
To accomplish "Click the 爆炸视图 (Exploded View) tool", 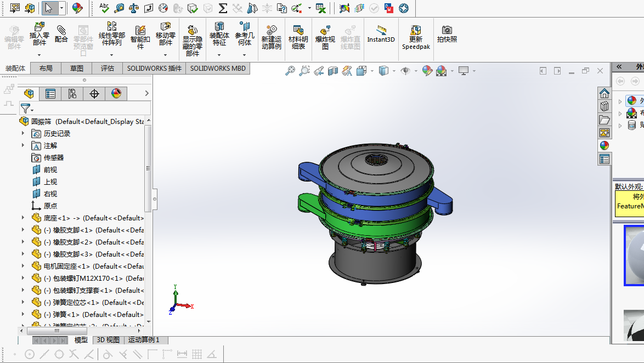I will (x=325, y=37).
